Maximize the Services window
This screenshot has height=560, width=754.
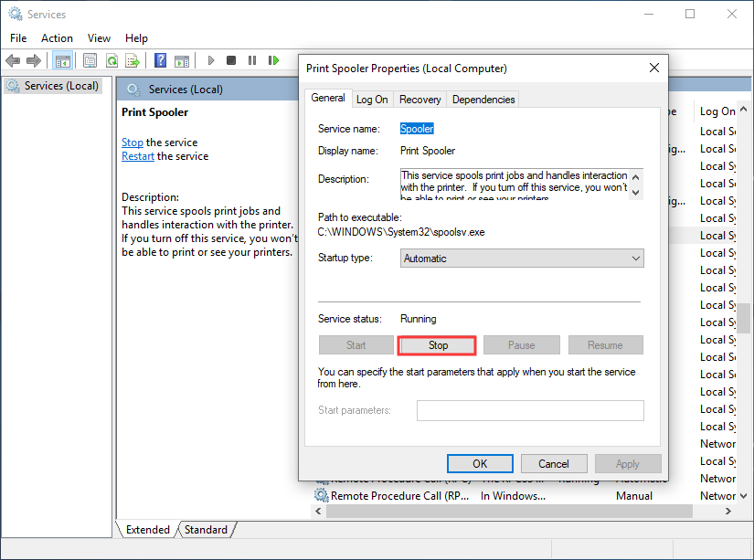tap(689, 14)
